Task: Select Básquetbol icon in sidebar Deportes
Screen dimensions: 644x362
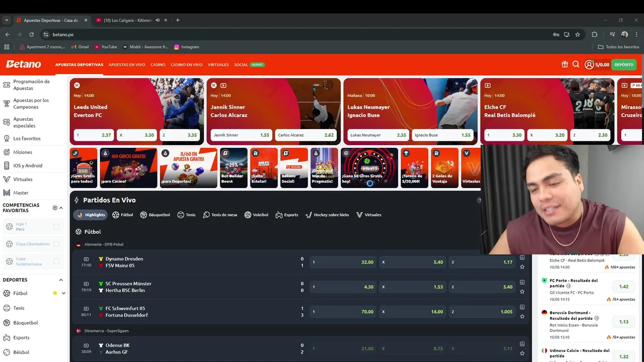Action: pos(7,322)
